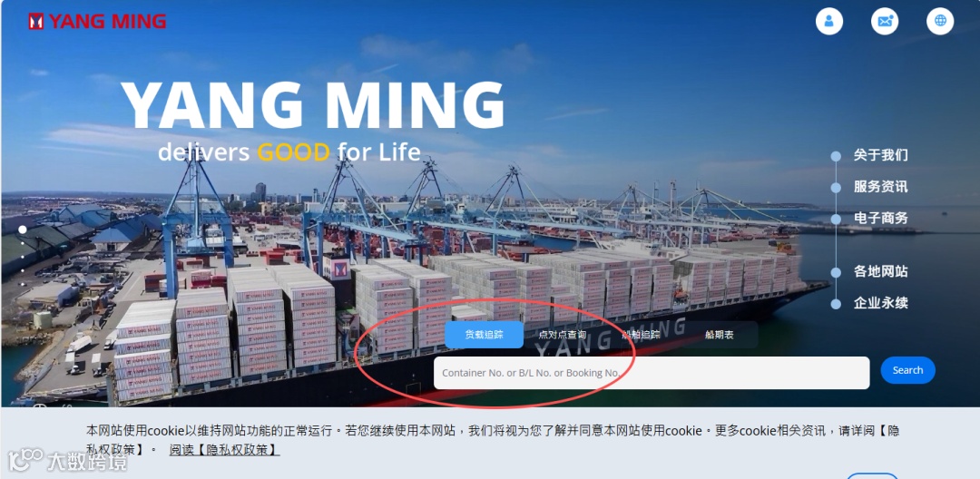Click the Yang Ming logo
This screenshot has width=980, height=479.
coord(97,22)
